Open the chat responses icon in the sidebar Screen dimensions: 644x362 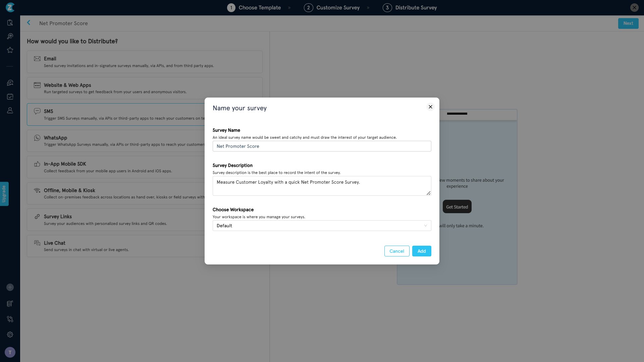[10, 83]
